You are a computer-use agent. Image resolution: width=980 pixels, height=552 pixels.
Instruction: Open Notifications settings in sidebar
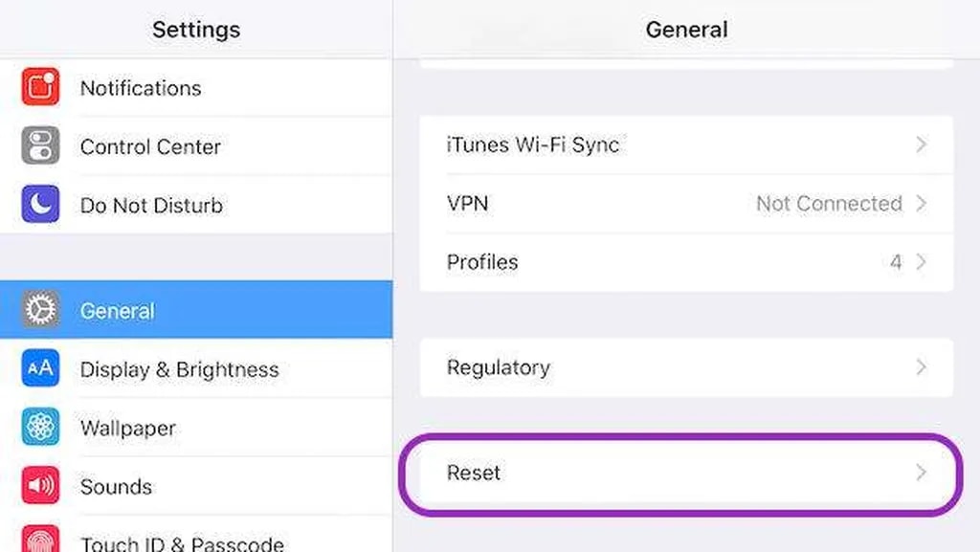click(x=141, y=88)
